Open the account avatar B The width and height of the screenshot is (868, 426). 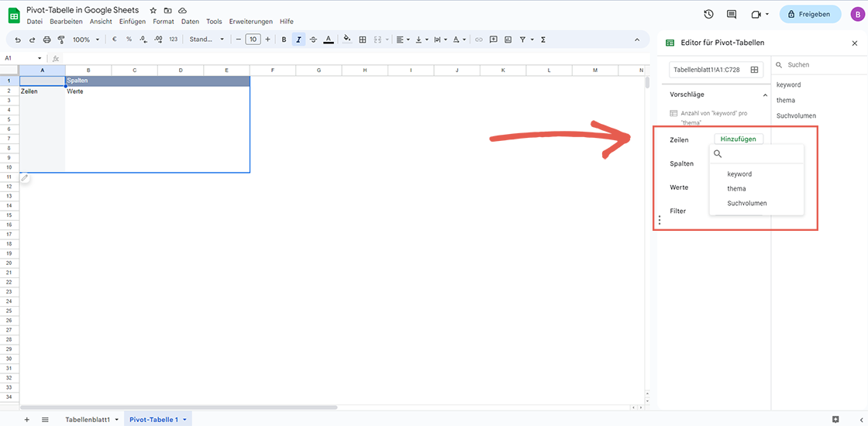857,15
